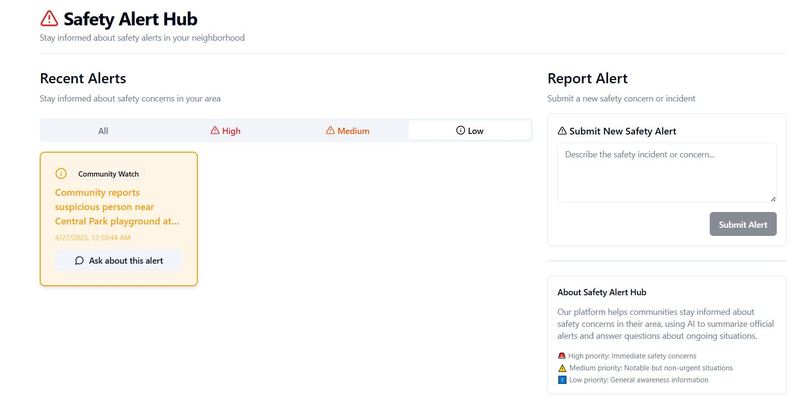The image size is (806, 401).
Task: Click the Community Watch info circle icon
Action: 61,173
